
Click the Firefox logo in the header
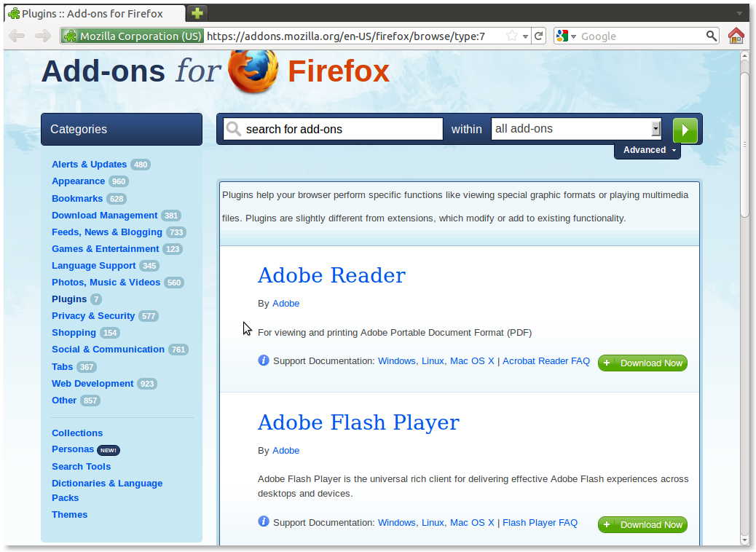point(253,71)
